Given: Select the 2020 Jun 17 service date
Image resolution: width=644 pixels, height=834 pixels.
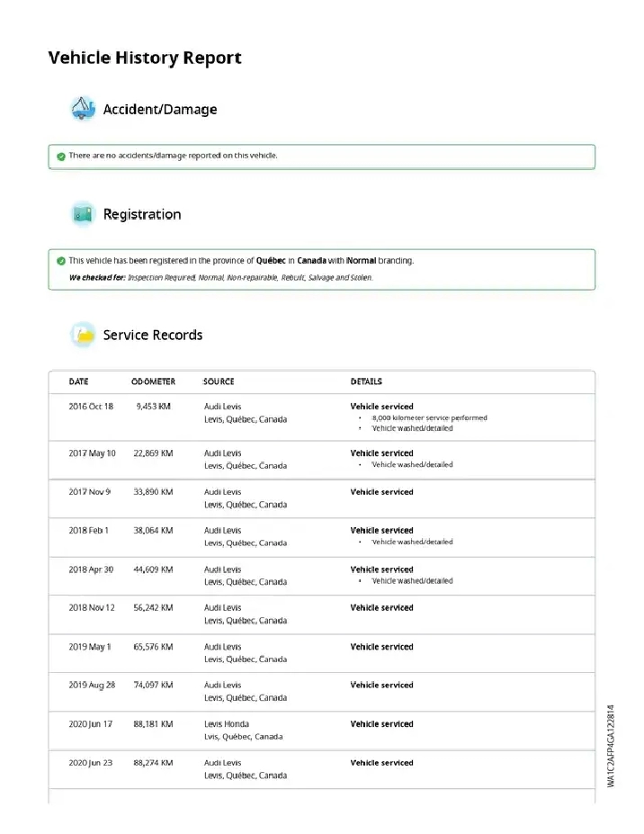Looking at the screenshot, I should point(91,724).
